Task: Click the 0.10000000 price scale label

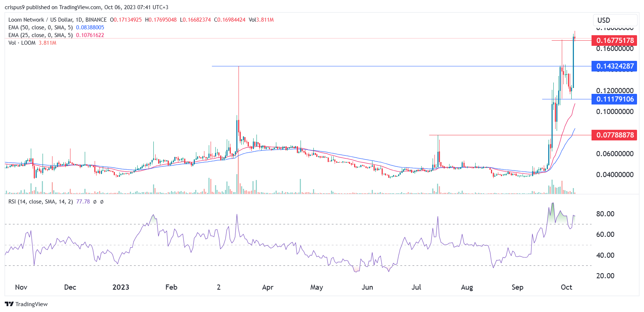Action: click(x=615, y=112)
